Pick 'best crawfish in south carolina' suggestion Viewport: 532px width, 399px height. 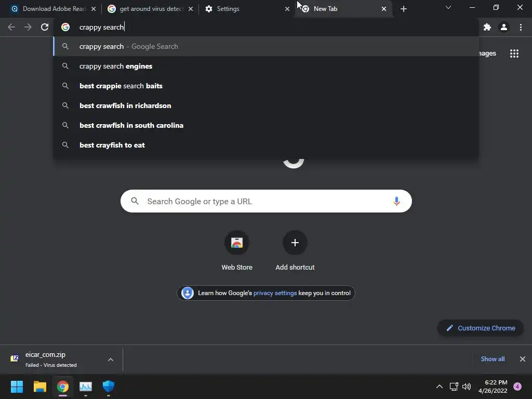tap(266, 125)
